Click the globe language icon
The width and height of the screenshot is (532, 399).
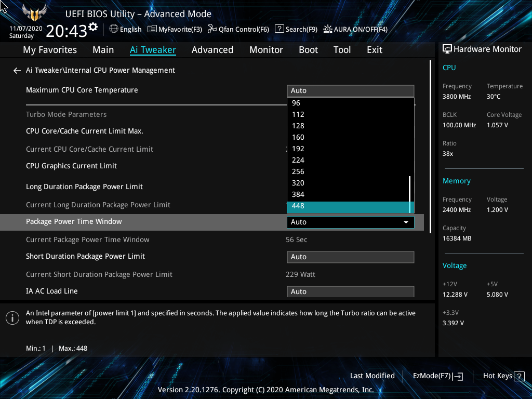coord(114,29)
